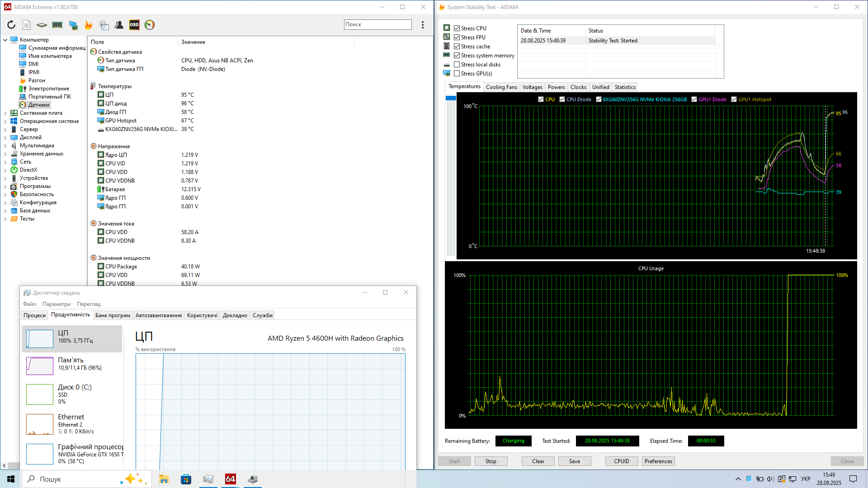Uncheck the Stress FPU checkbox

click(x=457, y=38)
